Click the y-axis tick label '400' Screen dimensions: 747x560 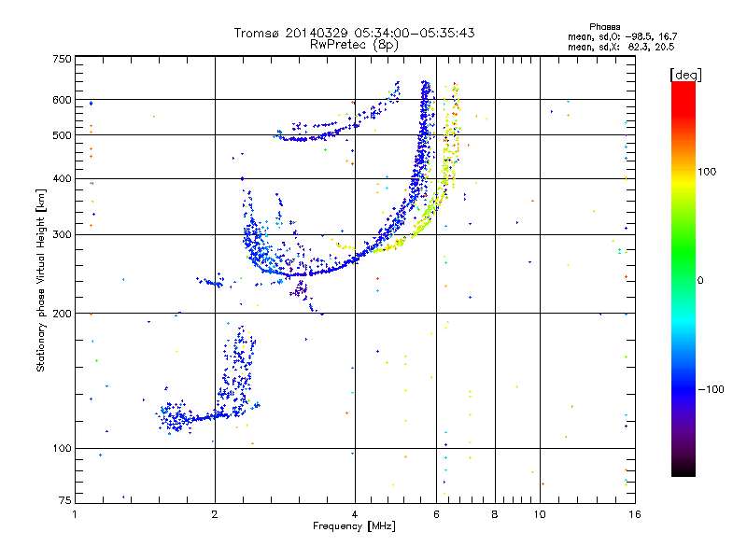[62, 178]
